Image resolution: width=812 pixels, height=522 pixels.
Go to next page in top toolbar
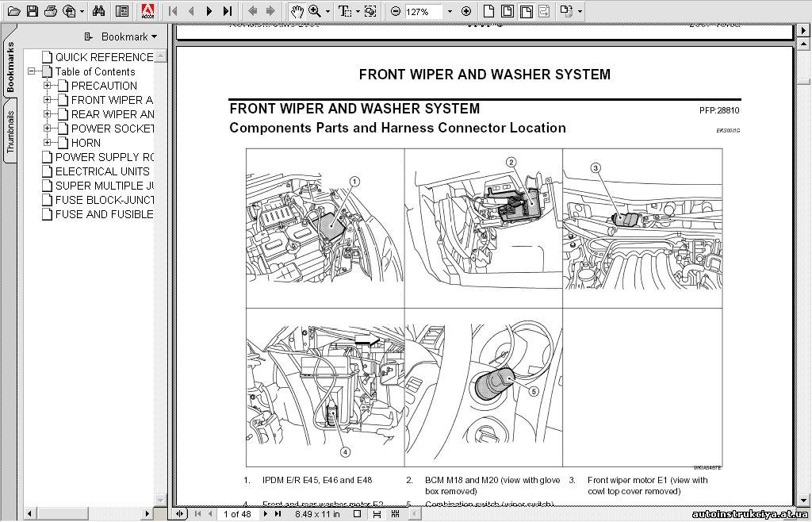[x=209, y=11]
